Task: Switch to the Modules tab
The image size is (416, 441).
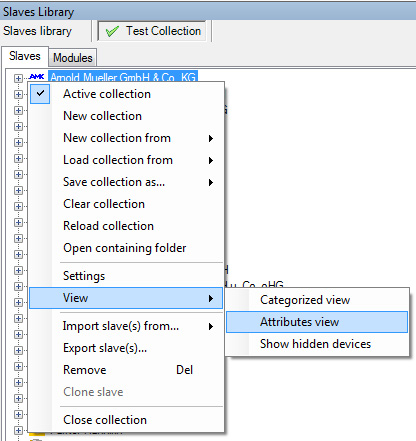Action: 73,58
